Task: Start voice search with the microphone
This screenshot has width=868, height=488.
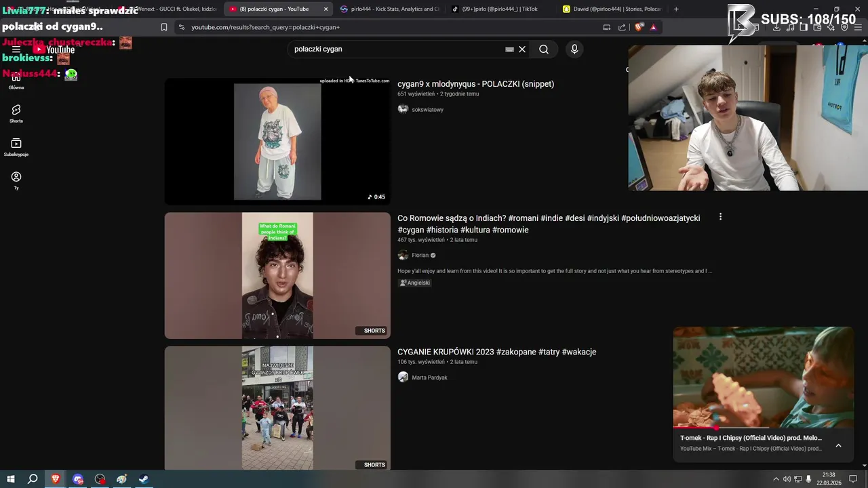Action: pos(574,49)
